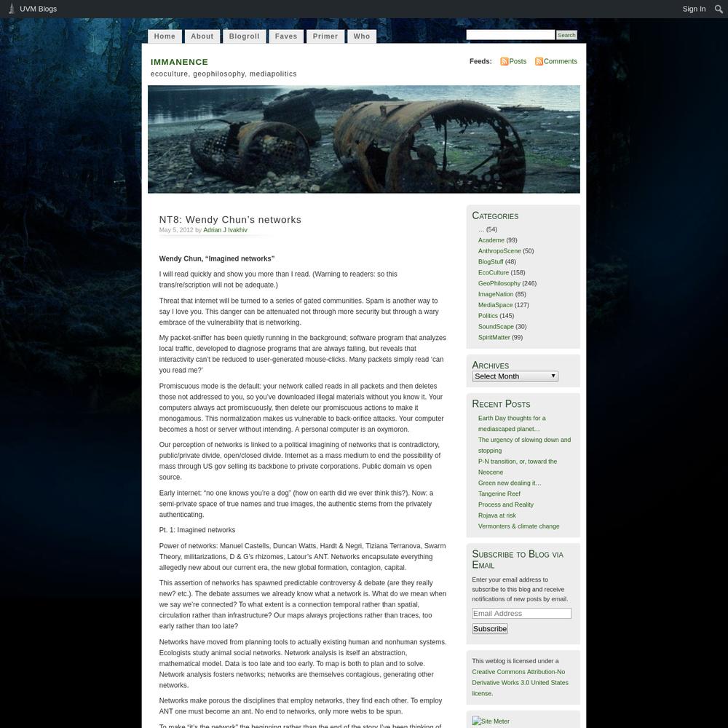Open the EcoCulture category

pyautogui.click(x=494, y=272)
